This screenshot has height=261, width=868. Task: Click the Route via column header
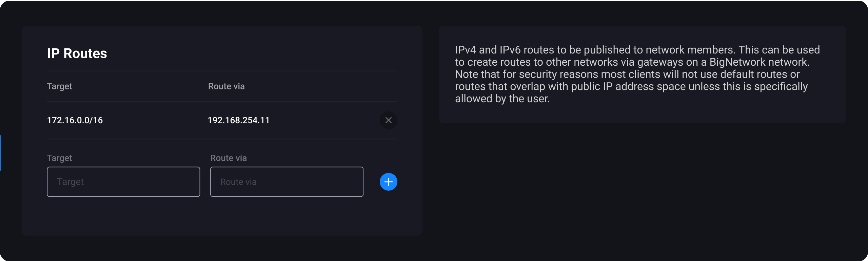(x=226, y=86)
